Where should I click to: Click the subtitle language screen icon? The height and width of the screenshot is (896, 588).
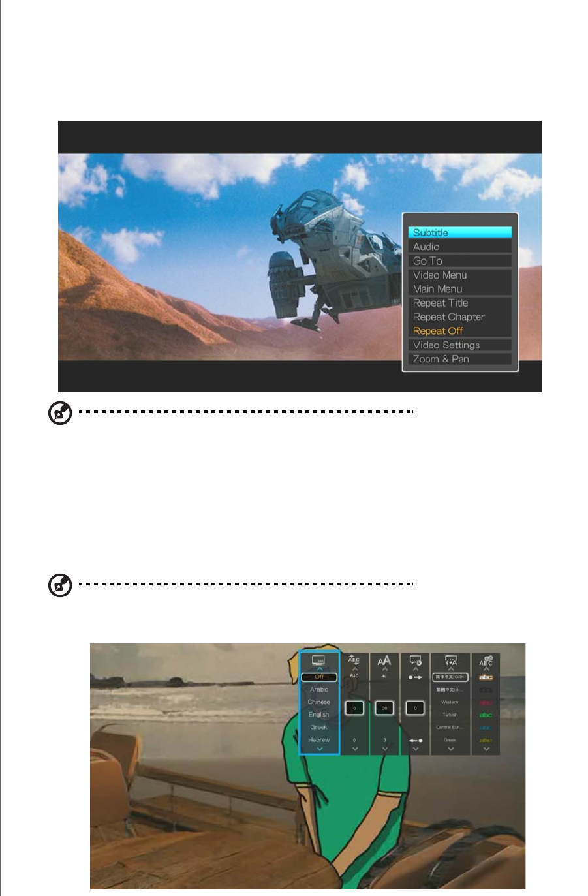click(x=318, y=660)
